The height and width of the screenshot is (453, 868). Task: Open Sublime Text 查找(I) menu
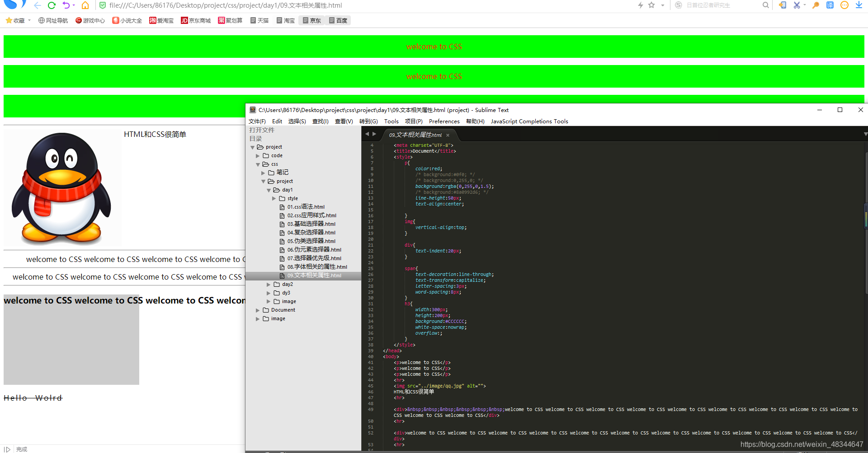point(320,121)
